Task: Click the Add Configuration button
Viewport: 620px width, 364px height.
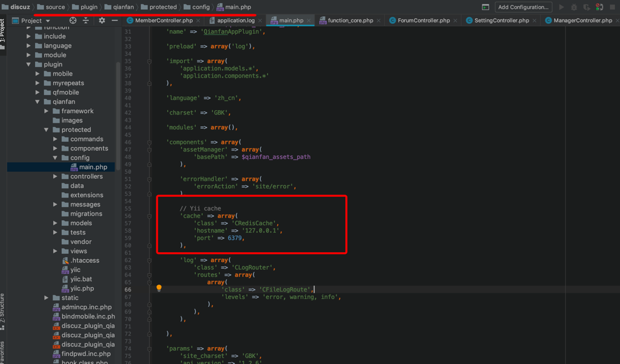Action: (x=522, y=7)
